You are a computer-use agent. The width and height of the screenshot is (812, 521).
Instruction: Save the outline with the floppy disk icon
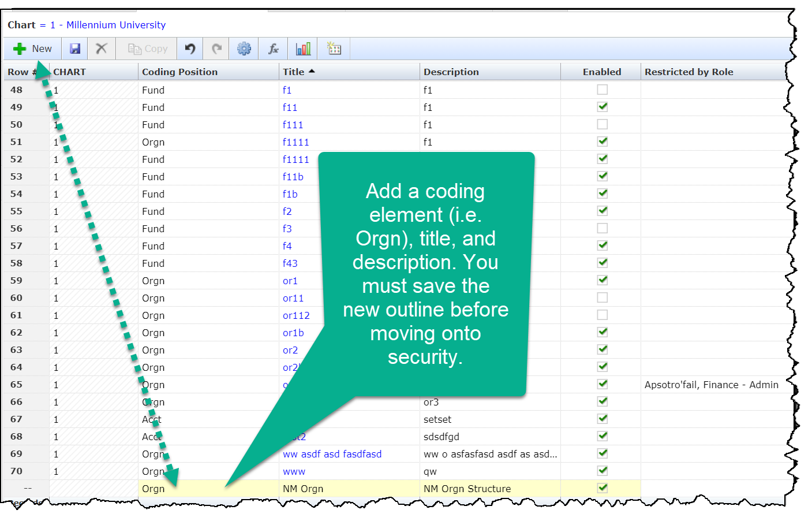75,49
